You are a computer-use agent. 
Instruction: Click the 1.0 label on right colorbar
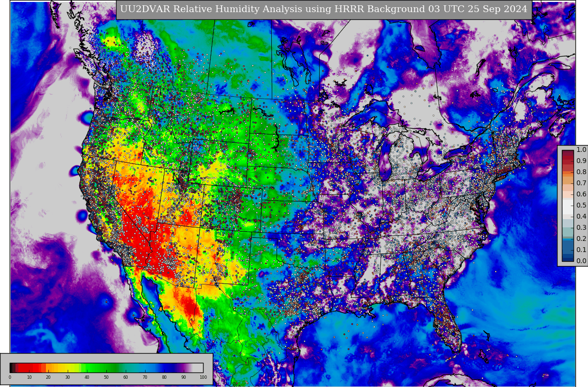[x=581, y=149]
